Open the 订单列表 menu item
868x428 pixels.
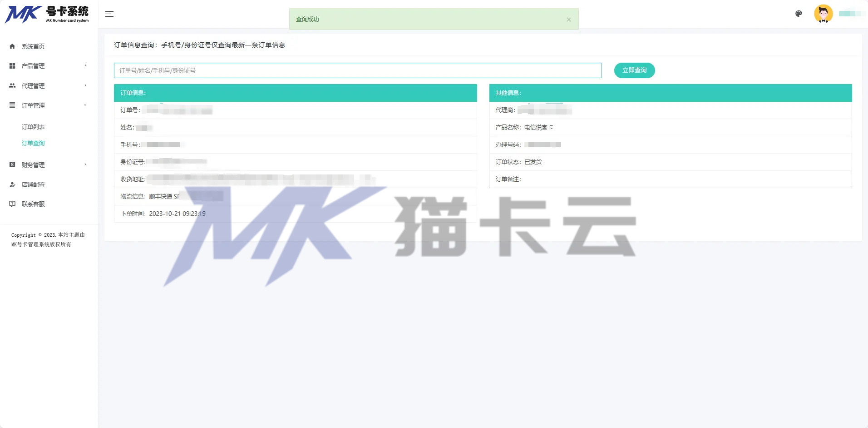coord(33,127)
